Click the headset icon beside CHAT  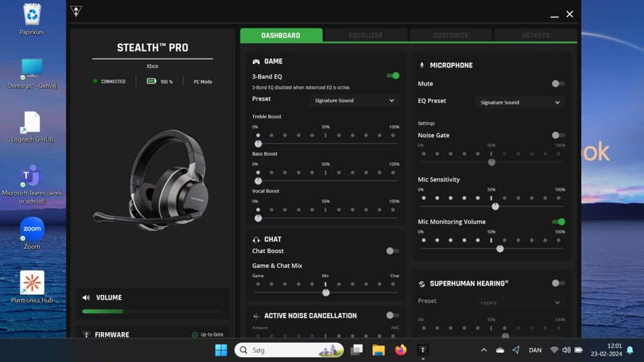(x=257, y=240)
